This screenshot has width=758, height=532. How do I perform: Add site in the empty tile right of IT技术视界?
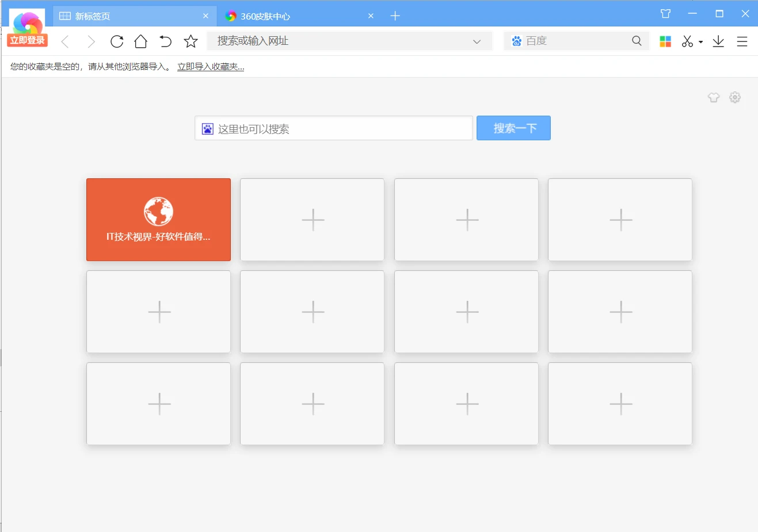pyautogui.click(x=313, y=220)
